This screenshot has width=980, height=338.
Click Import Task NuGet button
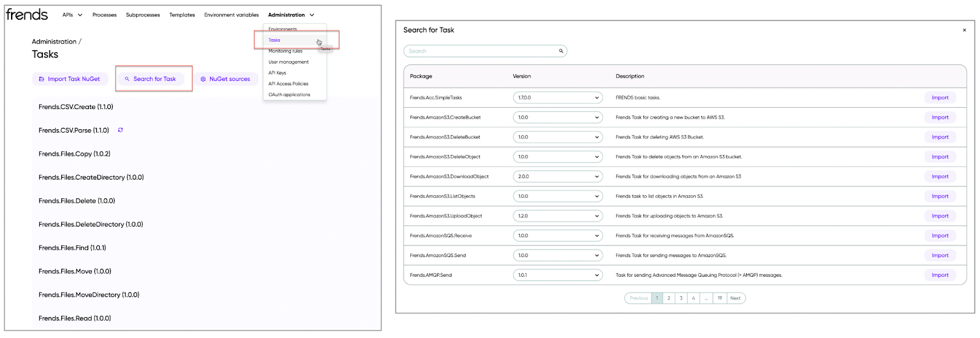click(70, 79)
